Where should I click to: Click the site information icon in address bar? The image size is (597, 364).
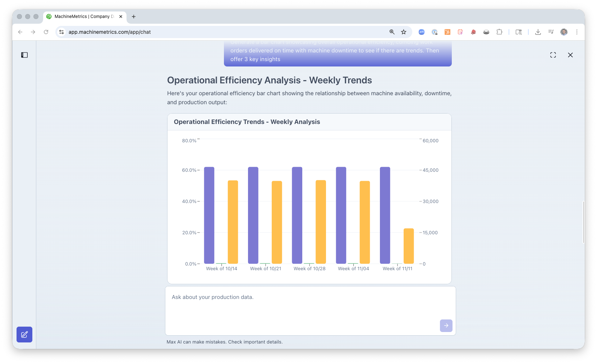coord(61,32)
